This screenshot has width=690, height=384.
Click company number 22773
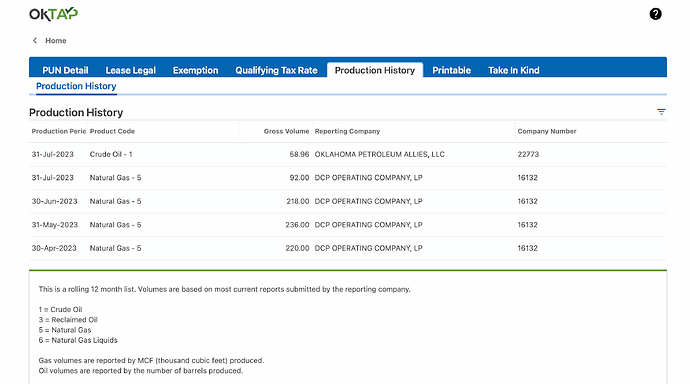coord(528,154)
